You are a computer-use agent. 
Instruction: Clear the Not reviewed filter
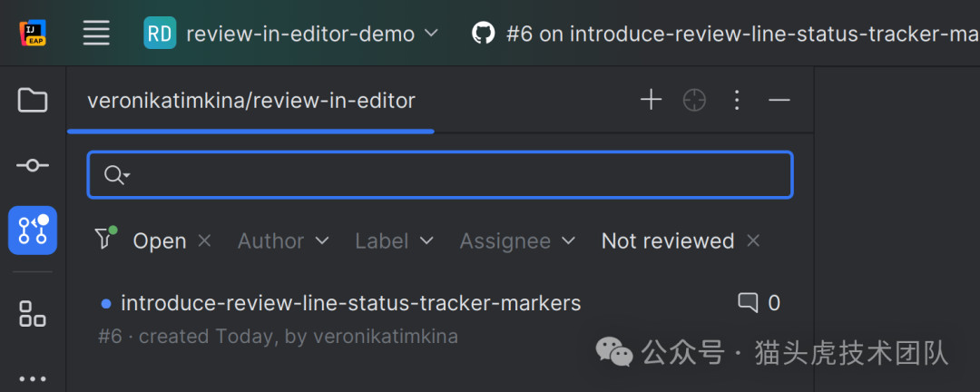(x=753, y=240)
